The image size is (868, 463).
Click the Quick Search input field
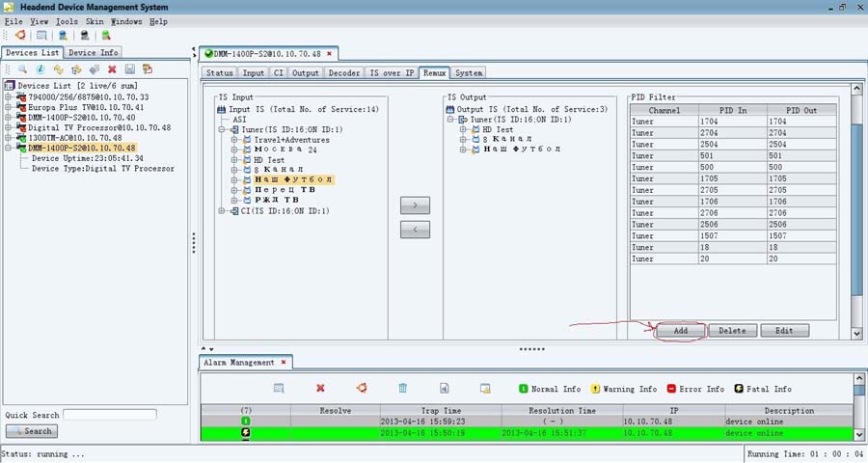point(109,415)
